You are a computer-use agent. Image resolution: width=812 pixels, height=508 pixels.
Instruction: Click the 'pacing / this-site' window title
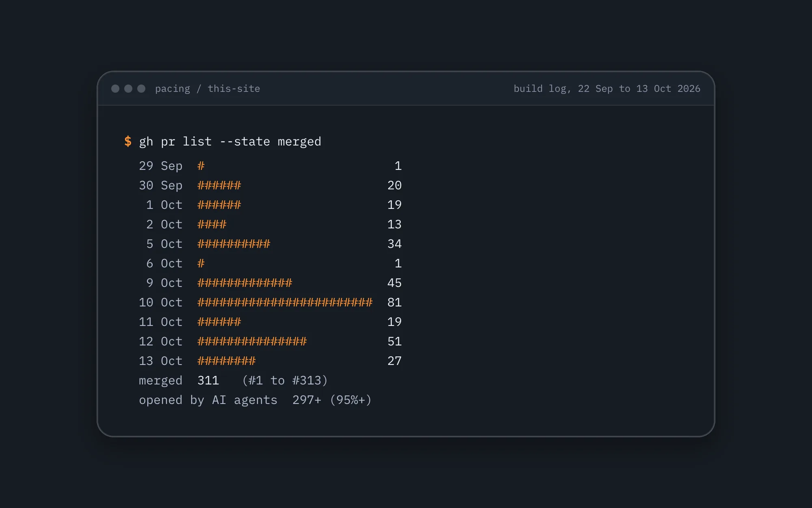point(207,89)
